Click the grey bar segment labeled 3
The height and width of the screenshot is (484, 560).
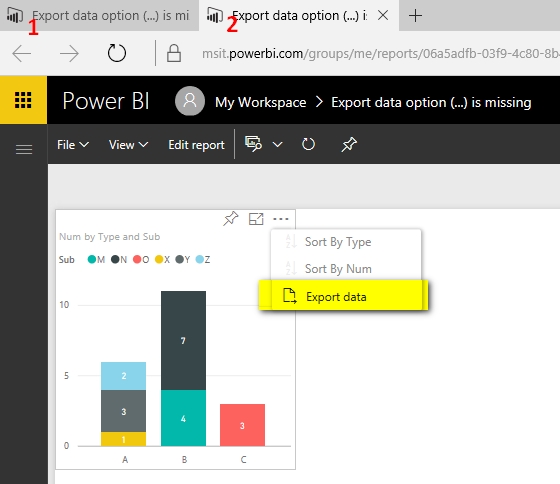point(124,411)
